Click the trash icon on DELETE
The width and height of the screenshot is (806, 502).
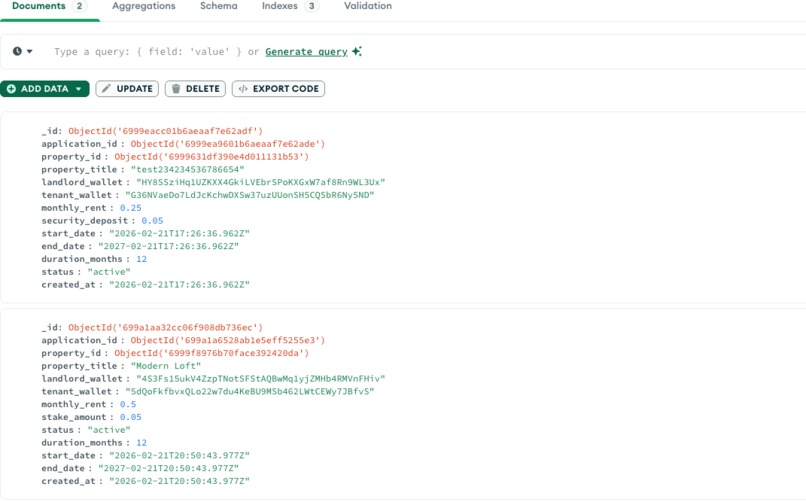176,89
